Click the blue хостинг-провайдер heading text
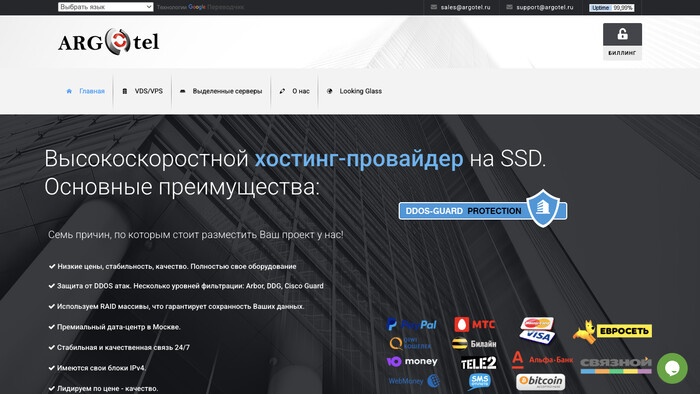This screenshot has height=394, width=700. click(x=359, y=159)
